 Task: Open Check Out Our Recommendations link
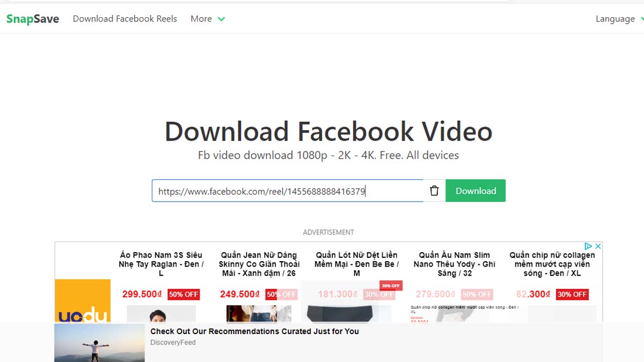(x=254, y=331)
